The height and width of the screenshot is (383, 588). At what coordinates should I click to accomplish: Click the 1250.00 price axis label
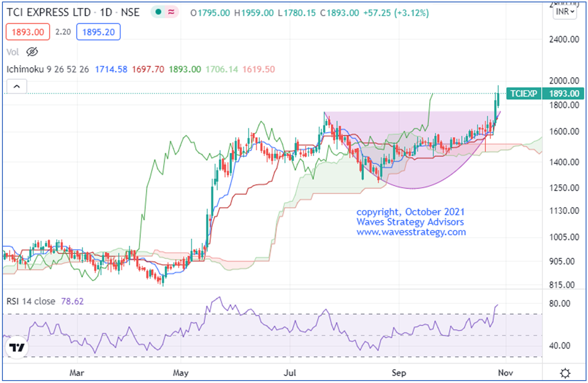tap(563, 188)
